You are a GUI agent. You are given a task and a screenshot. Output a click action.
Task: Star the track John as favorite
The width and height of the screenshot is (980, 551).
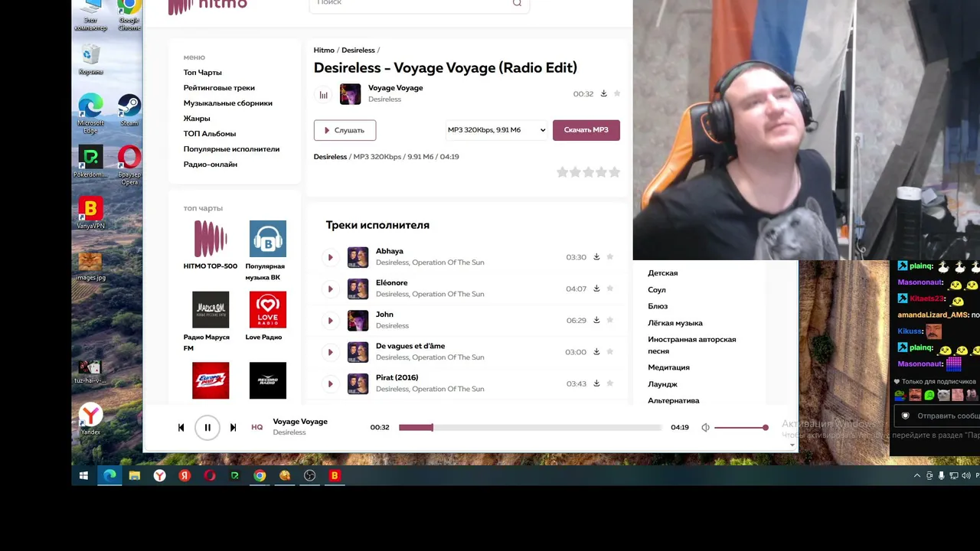pos(610,320)
